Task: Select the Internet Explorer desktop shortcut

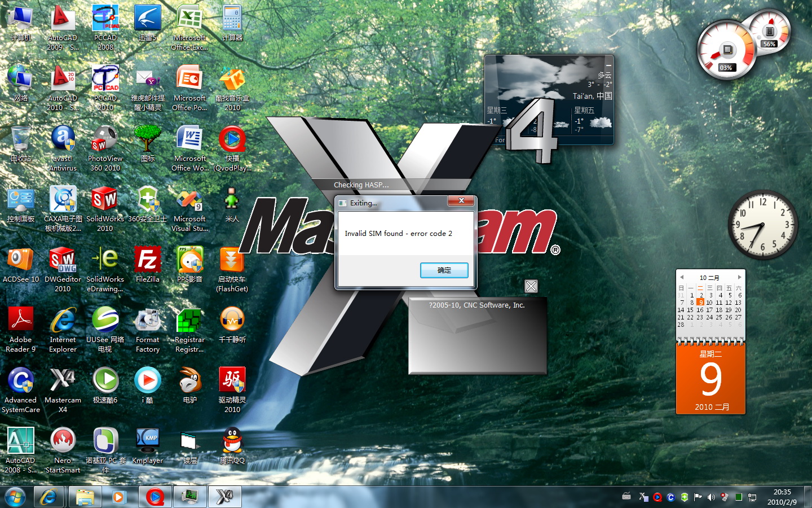Action: [x=63, y=330]
